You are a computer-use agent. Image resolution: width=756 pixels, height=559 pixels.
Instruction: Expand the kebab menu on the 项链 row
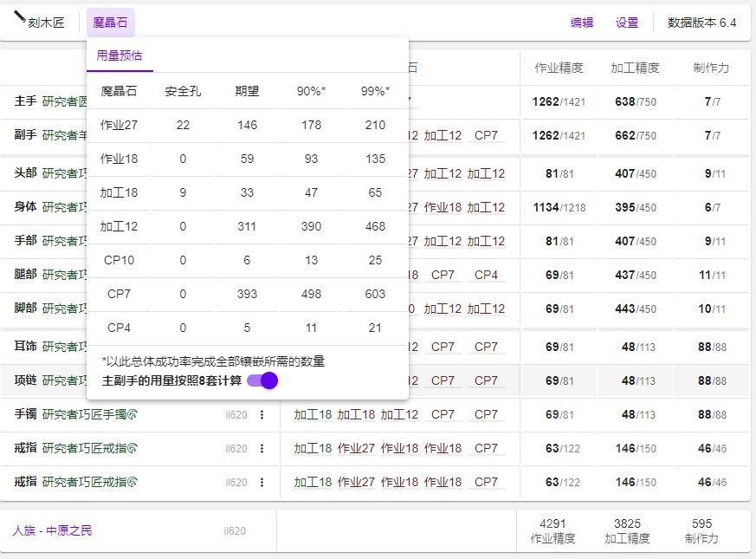click(261, 380)
